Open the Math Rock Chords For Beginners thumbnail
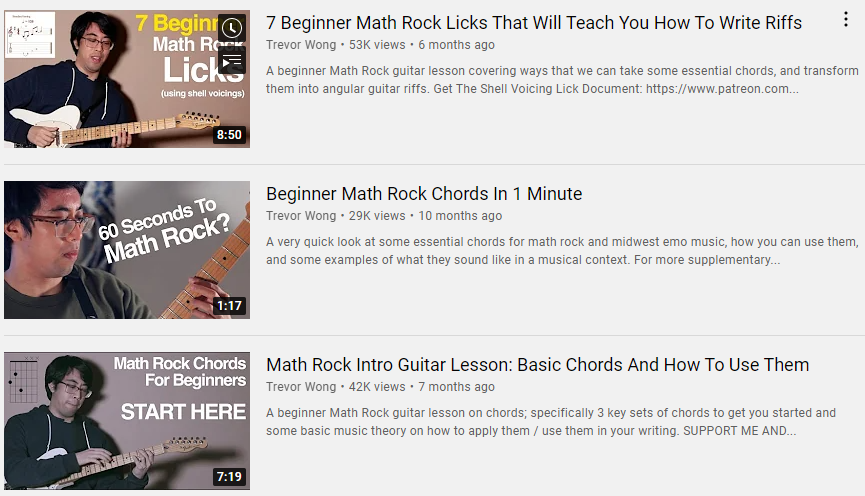865x496 pixels. click(x=127, y=421)
